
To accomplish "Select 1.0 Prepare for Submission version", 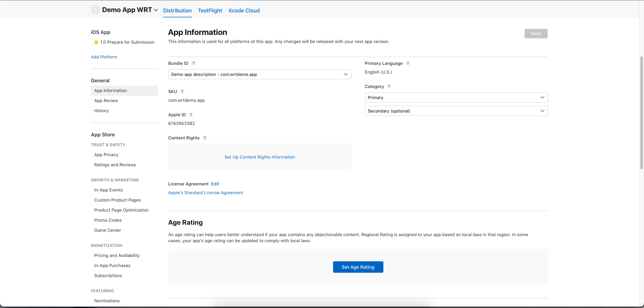I will click(x=127, y=42).
